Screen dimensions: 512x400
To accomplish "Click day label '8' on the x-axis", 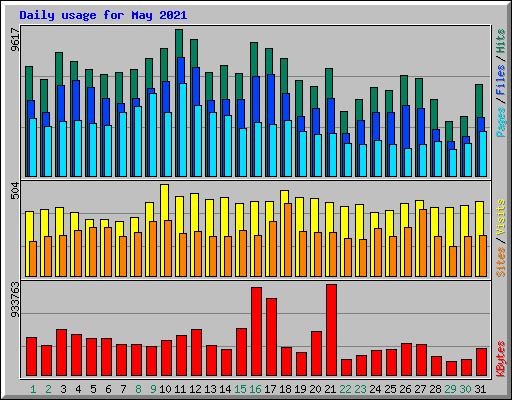I will click(x=138, y=389).
